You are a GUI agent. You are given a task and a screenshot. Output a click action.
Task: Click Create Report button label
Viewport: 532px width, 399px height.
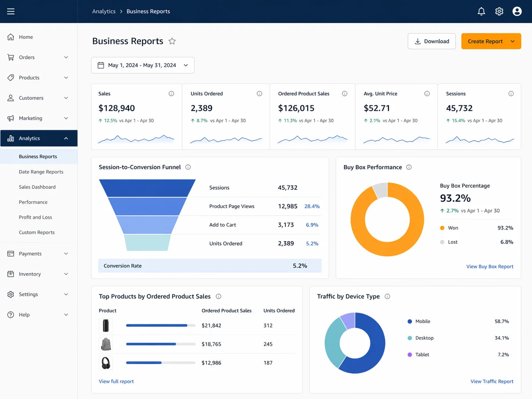485,41
